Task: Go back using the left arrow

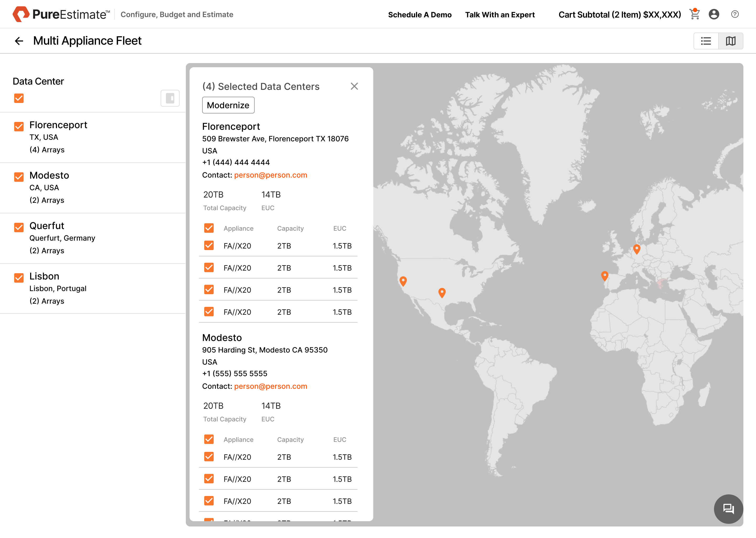Action: coord(19,41)
